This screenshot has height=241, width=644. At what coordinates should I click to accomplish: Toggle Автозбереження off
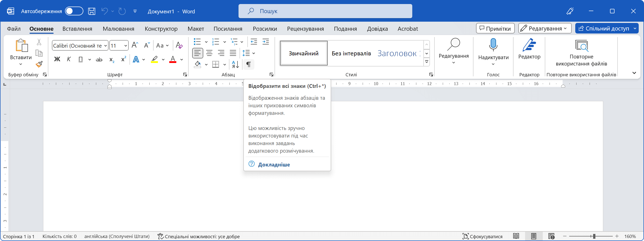click(74, 11)
